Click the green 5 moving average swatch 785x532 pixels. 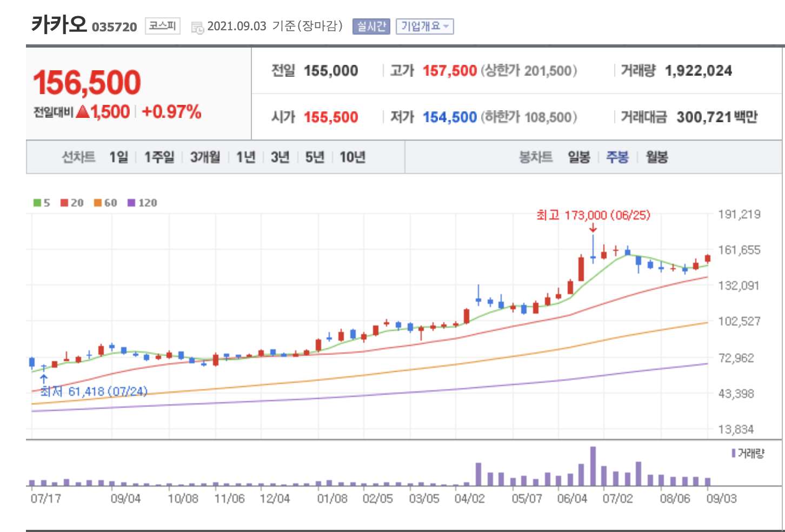click(37, 203)
